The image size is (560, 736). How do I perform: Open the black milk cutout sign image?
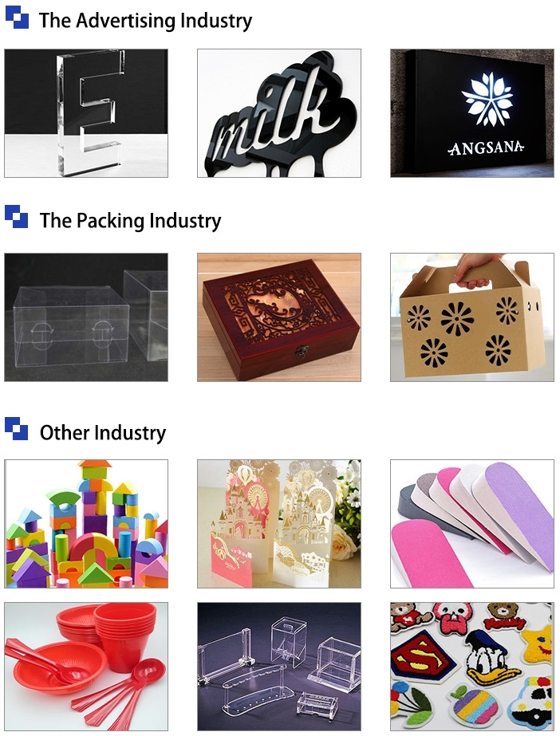point(279,113)
